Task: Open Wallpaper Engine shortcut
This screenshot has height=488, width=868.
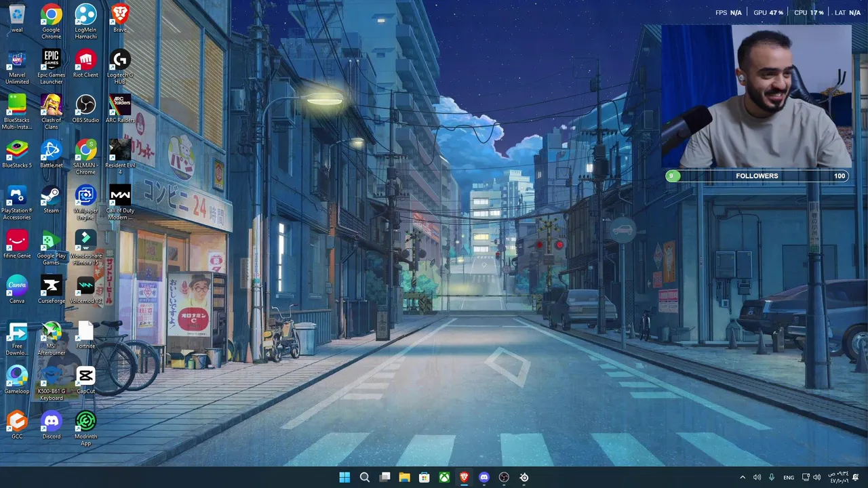Action: (x=85, y=202)
